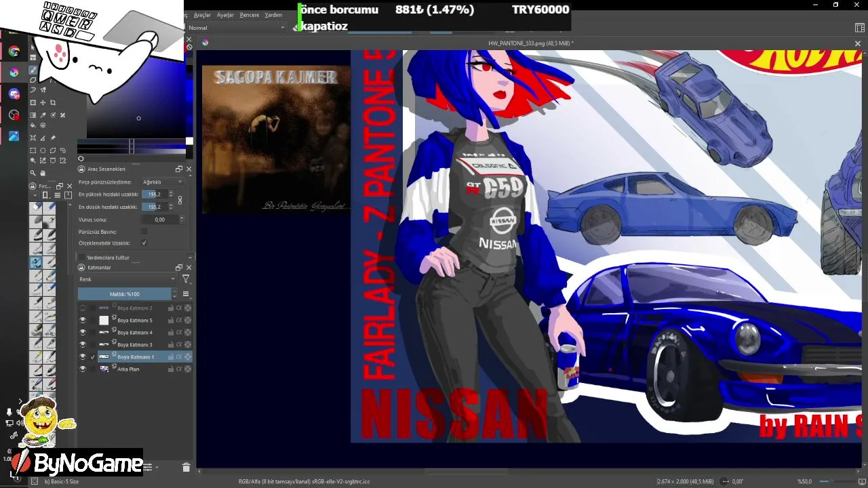Select the Freehand Selection tool

pos(63,150)
